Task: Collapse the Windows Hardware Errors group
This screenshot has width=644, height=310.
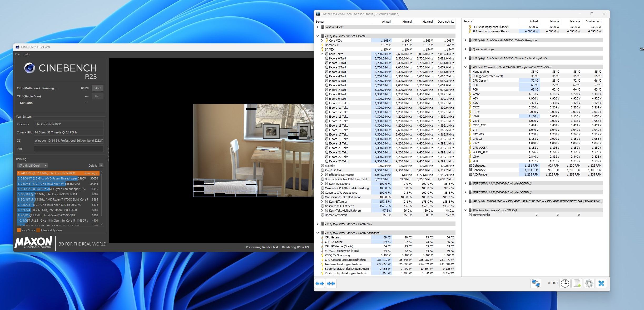Action: (465, 210)
